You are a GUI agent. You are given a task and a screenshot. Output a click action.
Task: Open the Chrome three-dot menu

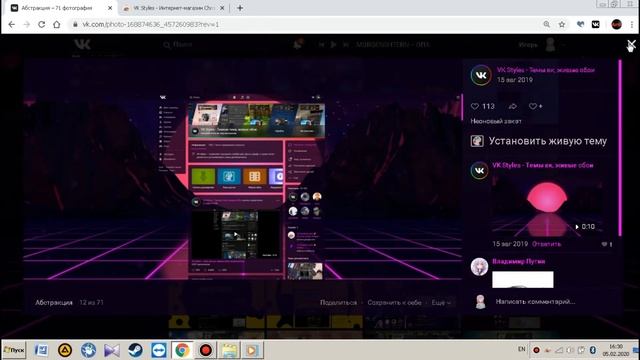pos(632,24)
